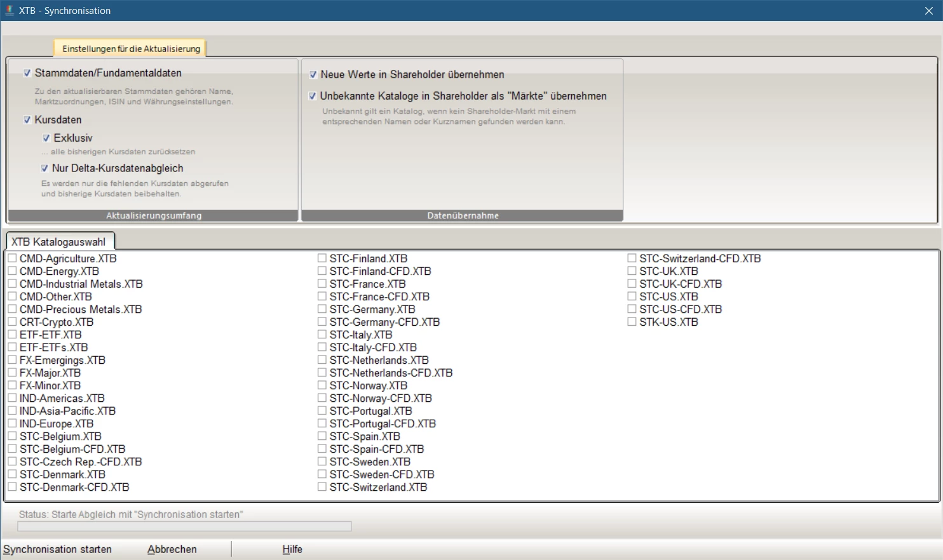943x560 pixels.
Task: Check STK-US.XTB
Action: [x=632, y=322]
